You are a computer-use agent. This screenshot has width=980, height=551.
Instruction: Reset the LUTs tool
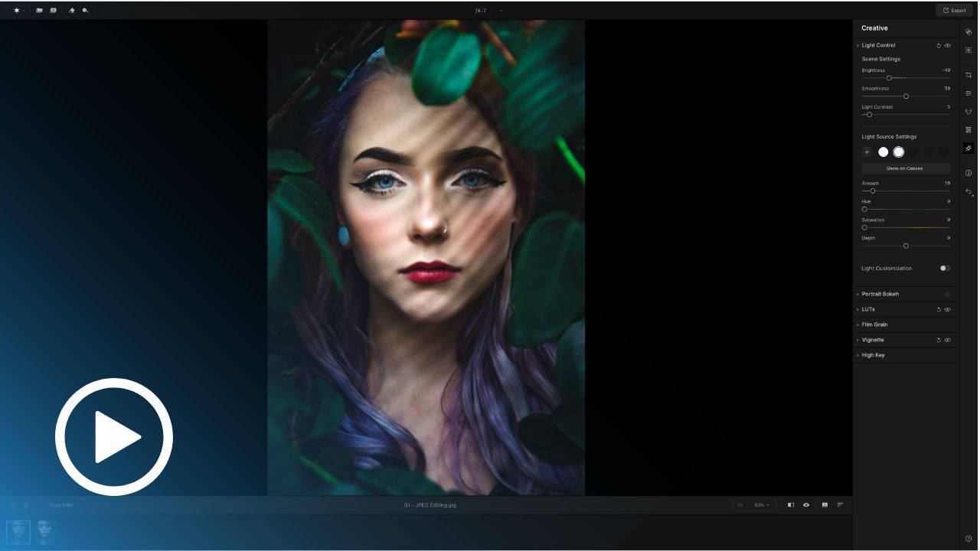tap(939, 310)
